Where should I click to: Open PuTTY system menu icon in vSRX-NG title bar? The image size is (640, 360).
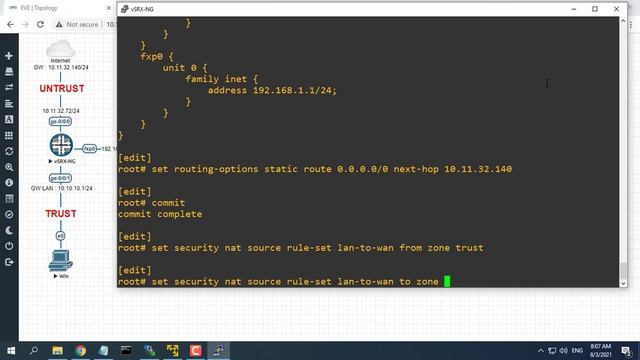[x=124, y=9]
